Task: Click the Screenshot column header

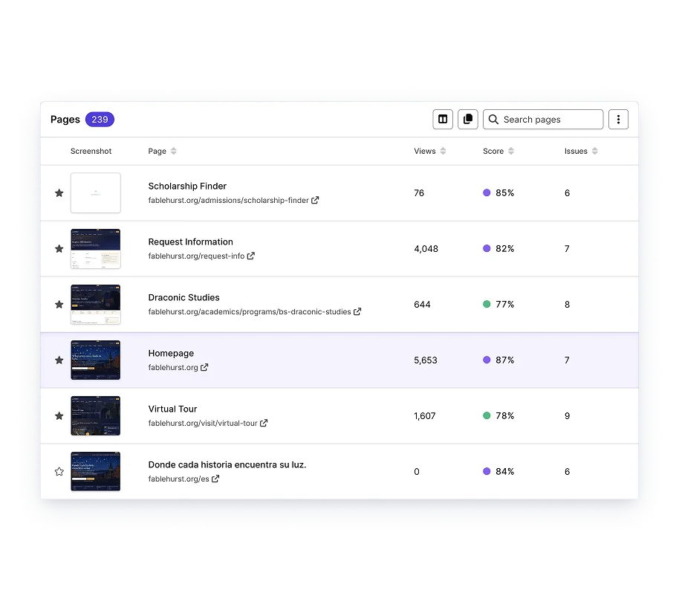Action: point(91,151)
